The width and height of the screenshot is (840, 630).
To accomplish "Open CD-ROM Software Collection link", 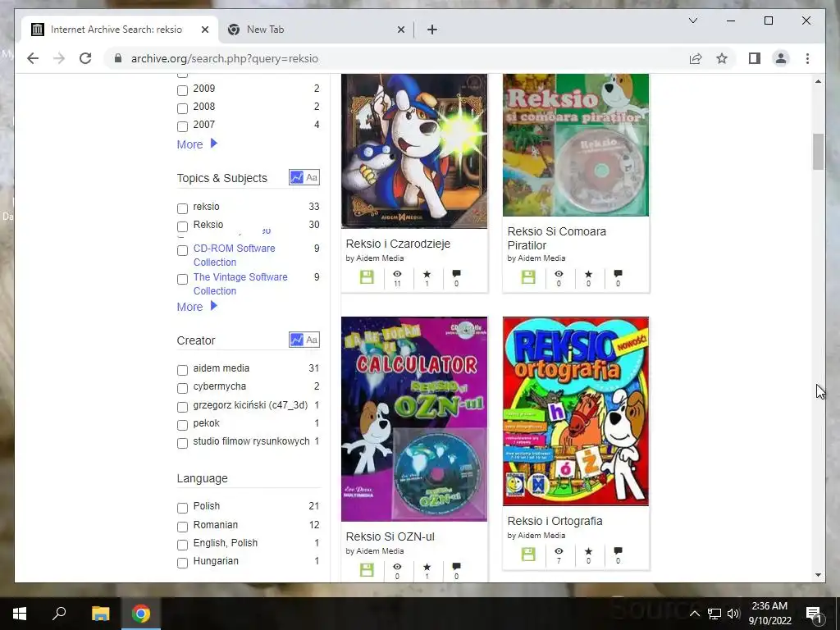I will 234,255.
